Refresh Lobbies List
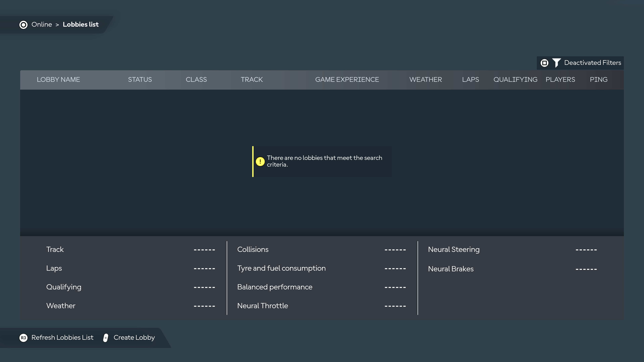Screen dimensions: 644x362 click(x=62, y=338)
